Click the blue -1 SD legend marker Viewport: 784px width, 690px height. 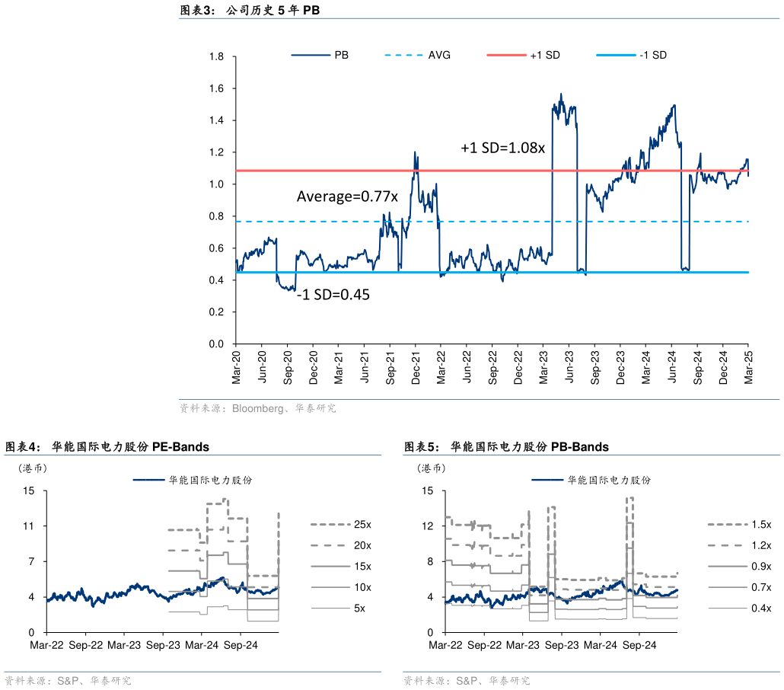click(x=615, y=56)
